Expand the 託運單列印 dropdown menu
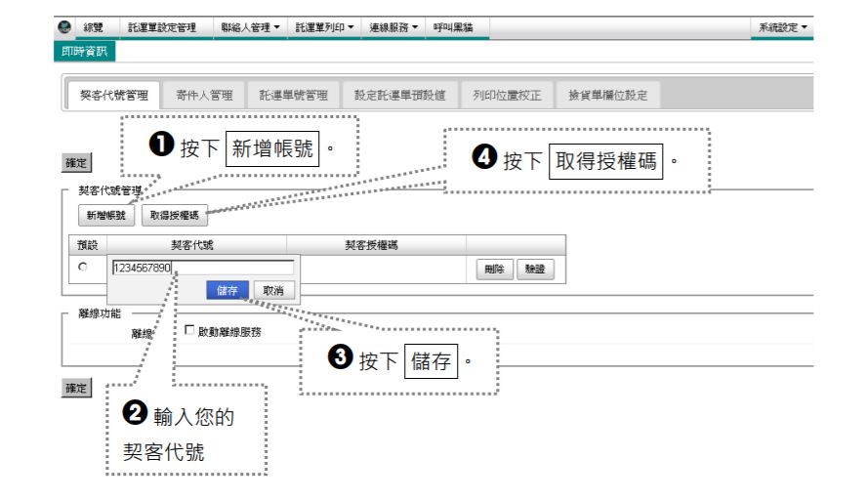 324,27
